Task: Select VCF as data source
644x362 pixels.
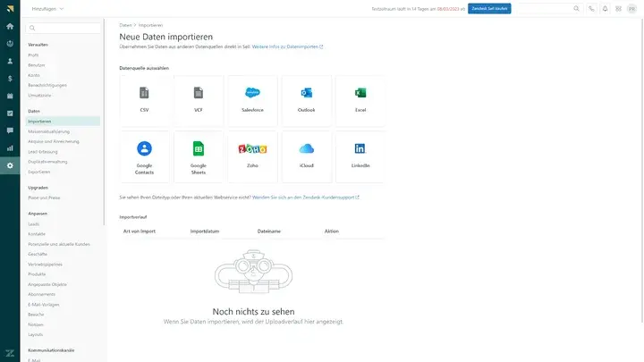Action: (x=199, y=100)
